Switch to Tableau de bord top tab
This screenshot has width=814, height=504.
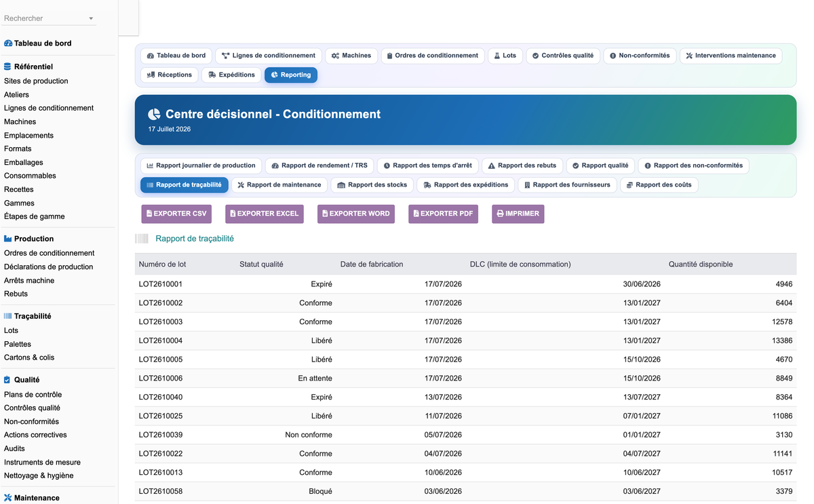[176, 56]
